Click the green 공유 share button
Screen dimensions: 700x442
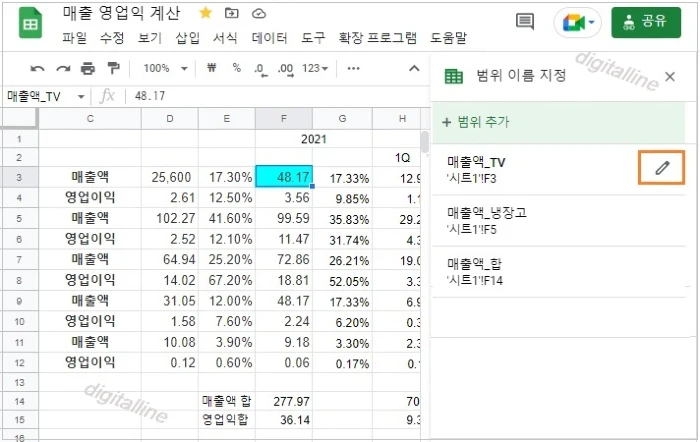(x=646, y=22)
